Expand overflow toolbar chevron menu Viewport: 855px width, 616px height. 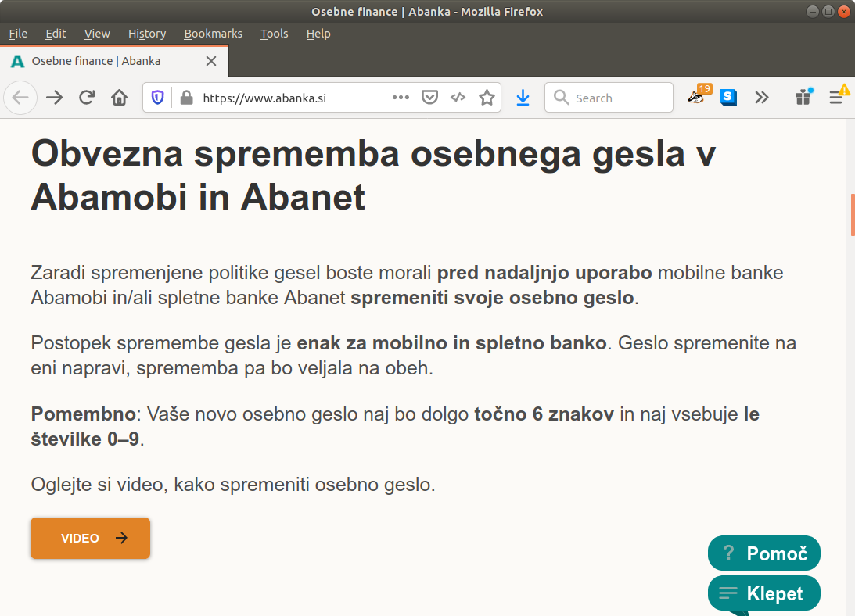click(762, 98)
